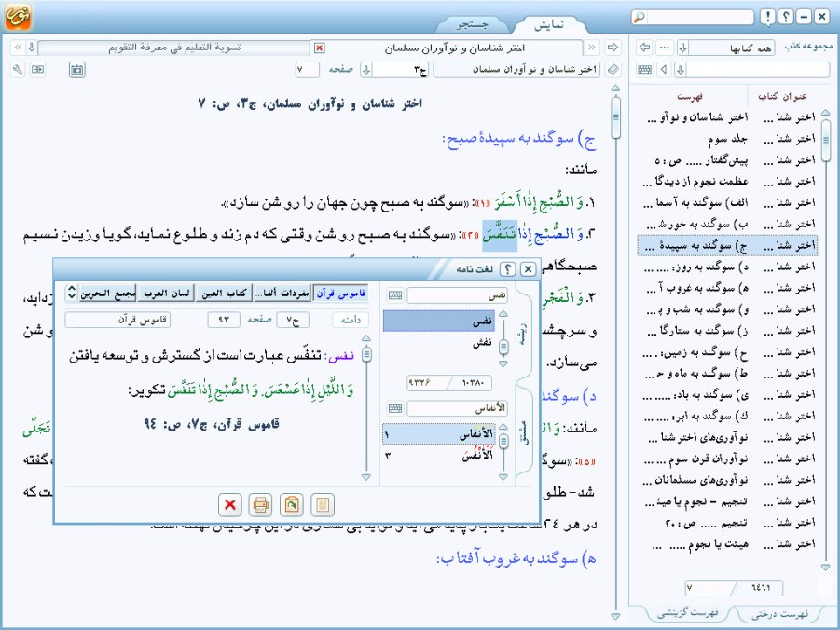Click the calendar-style icon in the book toolbar
This screenshot has height=630, width=840.
click(76, 70)
